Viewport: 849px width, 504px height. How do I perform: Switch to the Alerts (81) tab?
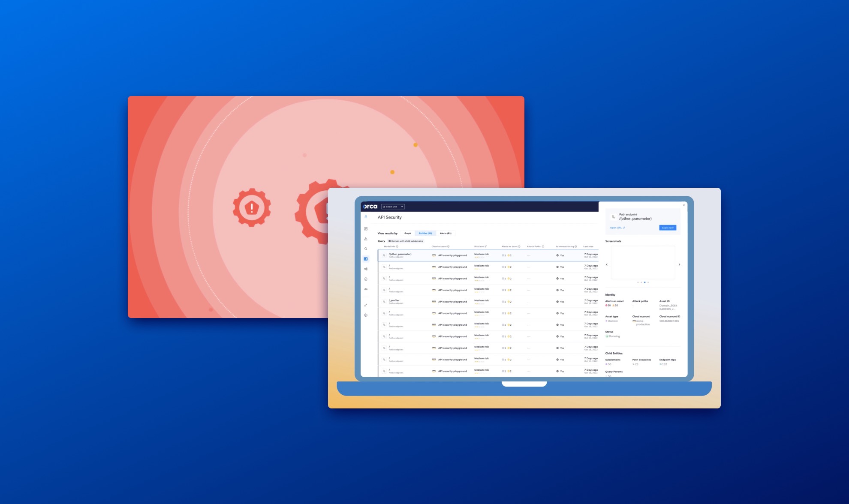[x=446, y=233]
